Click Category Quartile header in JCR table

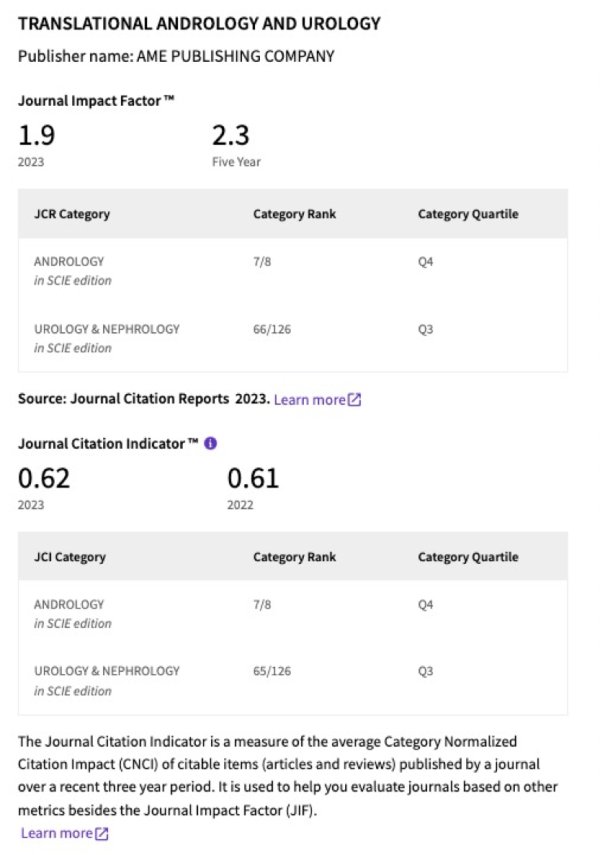coord(468,214)
